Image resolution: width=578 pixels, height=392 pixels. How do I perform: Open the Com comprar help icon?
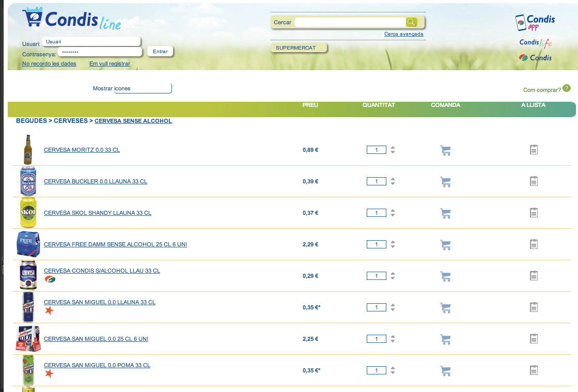point(567,88)
